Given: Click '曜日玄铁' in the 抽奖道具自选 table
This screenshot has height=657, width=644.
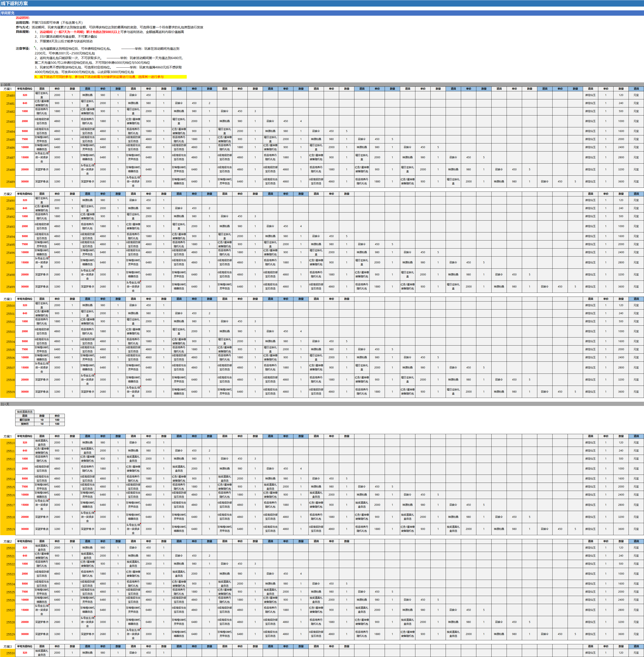Looking at the screenshot, I should (25, 420).
